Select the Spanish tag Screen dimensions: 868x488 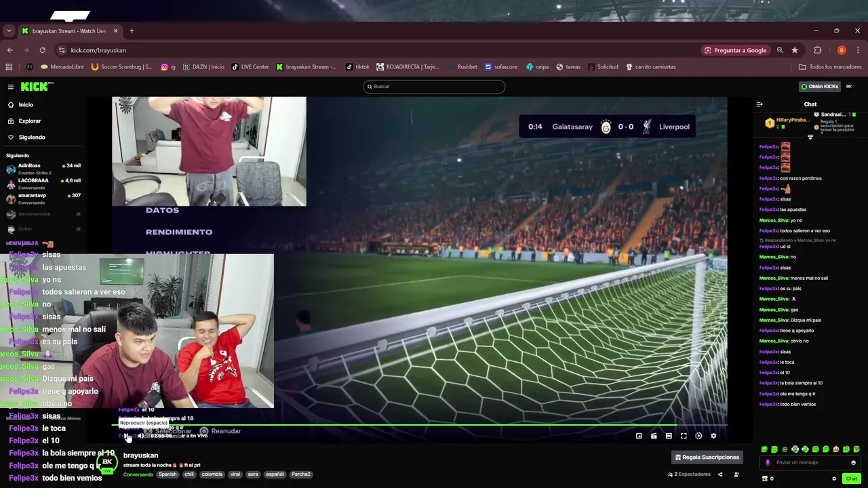click(x=167, y=474)
